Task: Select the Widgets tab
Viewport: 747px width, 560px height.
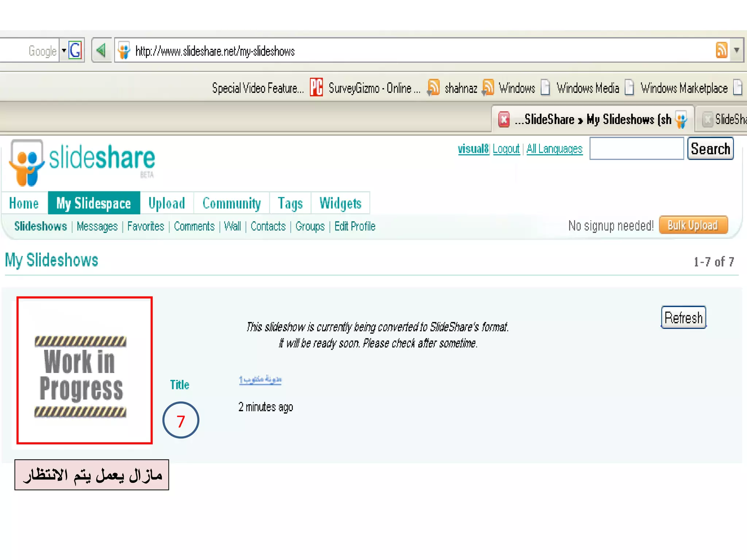Action: coord(340,203)
